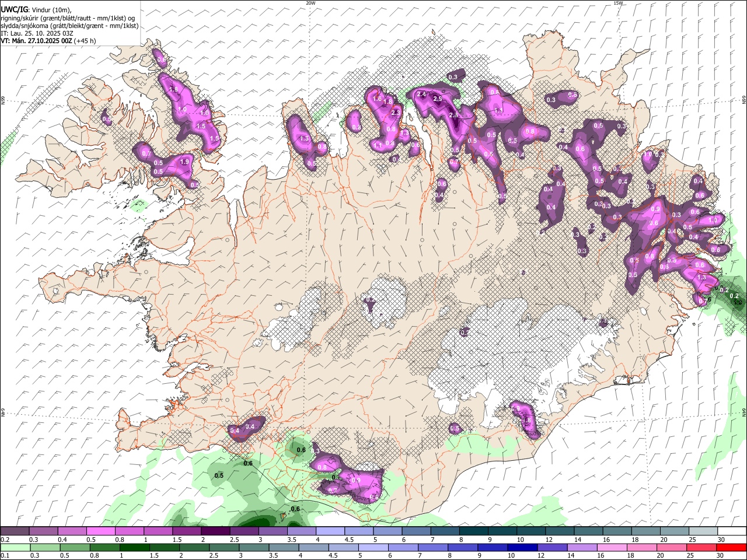Click the bright pink snow swatch labeled 0.5
747x560 pixels.
101,531
